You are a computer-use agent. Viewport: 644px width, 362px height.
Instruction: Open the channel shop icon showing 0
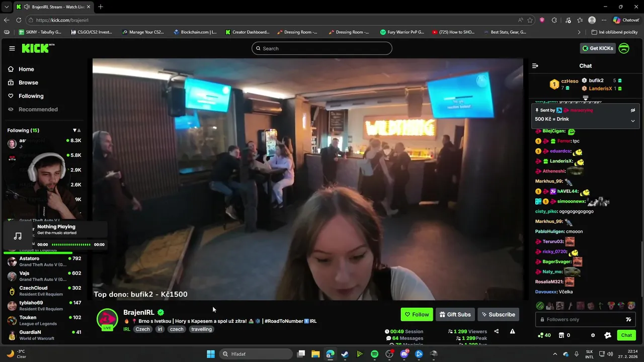(x=563, y=335)
